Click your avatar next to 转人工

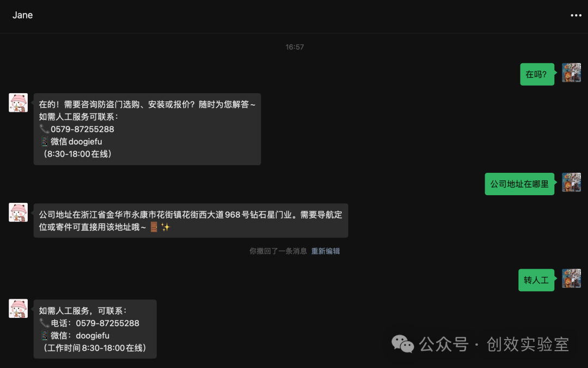point(571,278)
